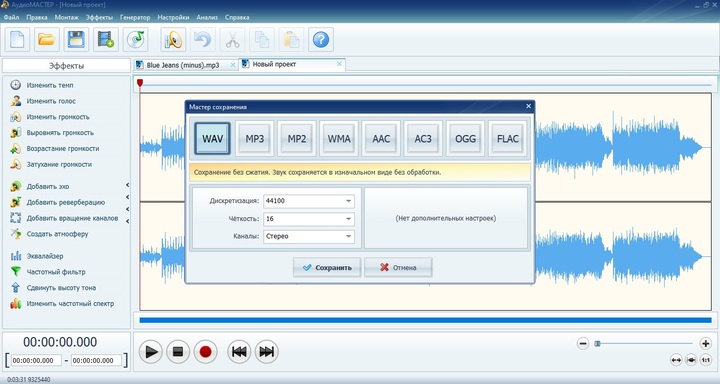Select the Изменить голос effect
Image resolution: width=720 pixels, height=384 pixels.
tap(43, 101)
